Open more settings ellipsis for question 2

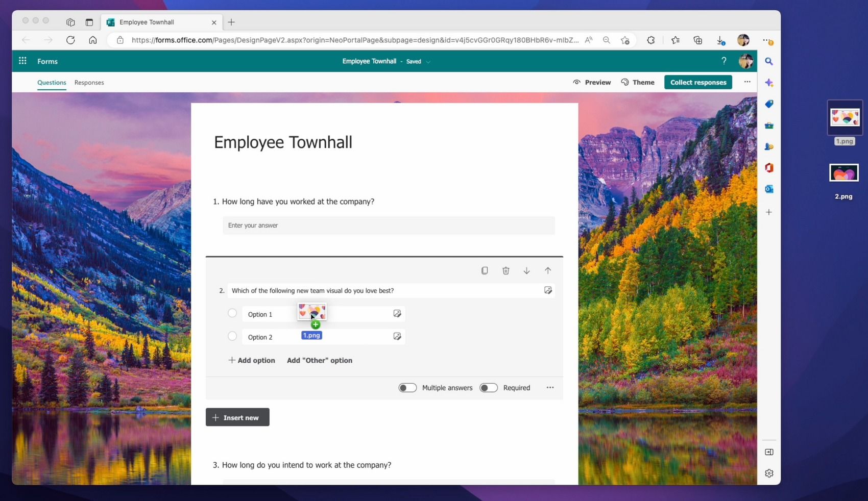point(550,388)
